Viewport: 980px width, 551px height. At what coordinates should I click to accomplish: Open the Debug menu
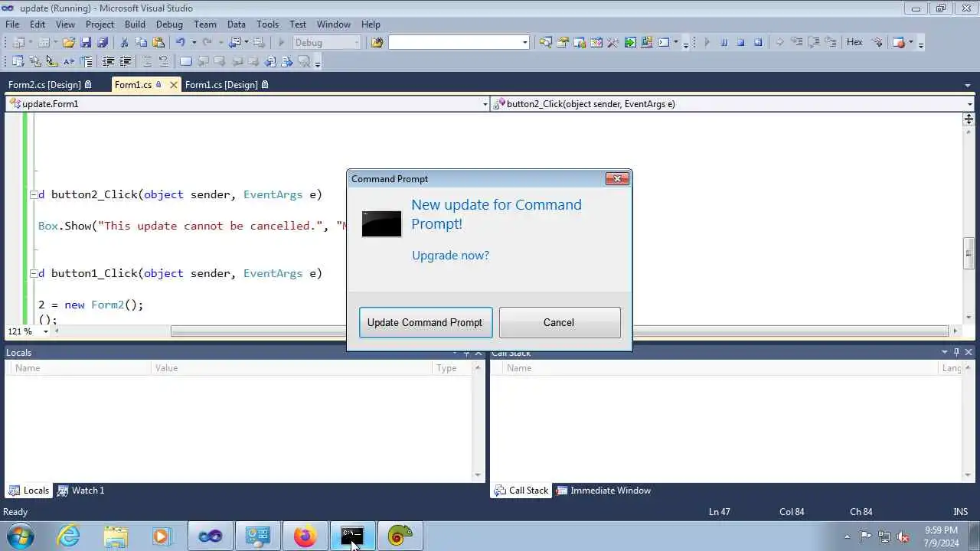(x=169, y=24)
